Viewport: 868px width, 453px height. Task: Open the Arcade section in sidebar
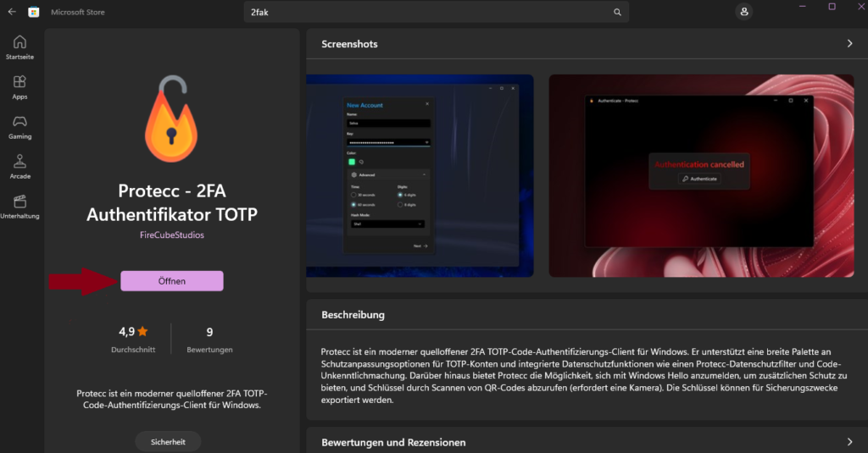(20, 167)
